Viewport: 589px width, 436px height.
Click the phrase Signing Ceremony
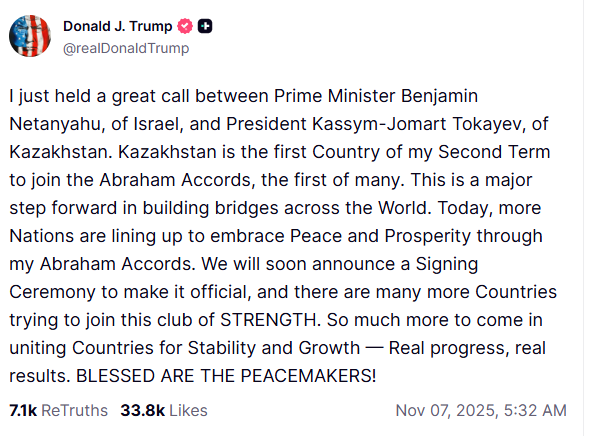[447, 264]
